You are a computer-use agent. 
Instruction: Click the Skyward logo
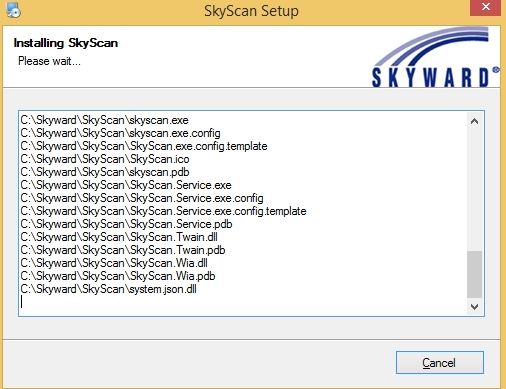click(x=435, y=57)
